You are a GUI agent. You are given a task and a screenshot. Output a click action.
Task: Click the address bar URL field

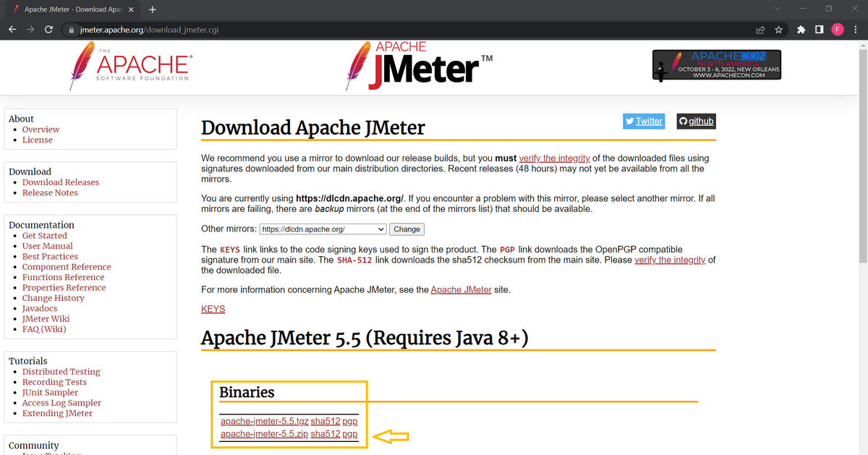click(x=405, y=30)
